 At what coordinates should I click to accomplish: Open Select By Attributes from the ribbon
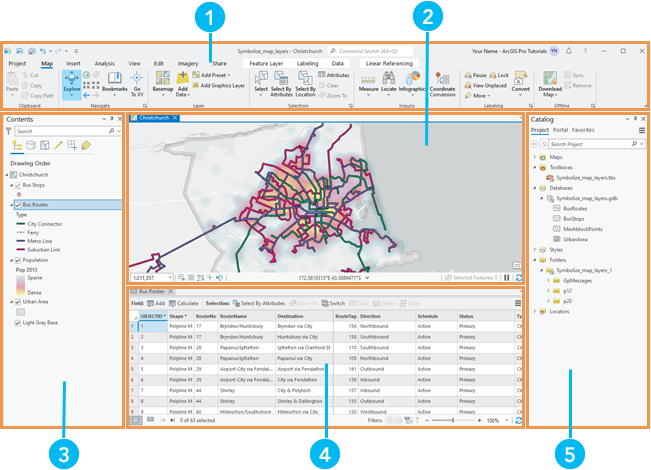tap(281, 84)
